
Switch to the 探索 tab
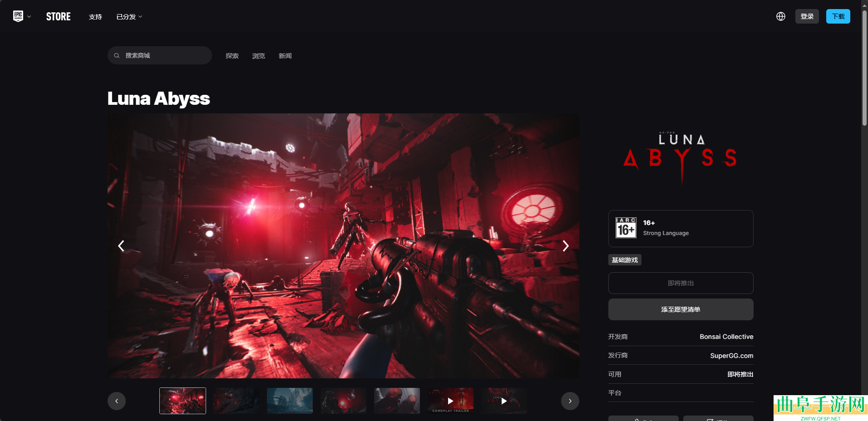(232, 56)
